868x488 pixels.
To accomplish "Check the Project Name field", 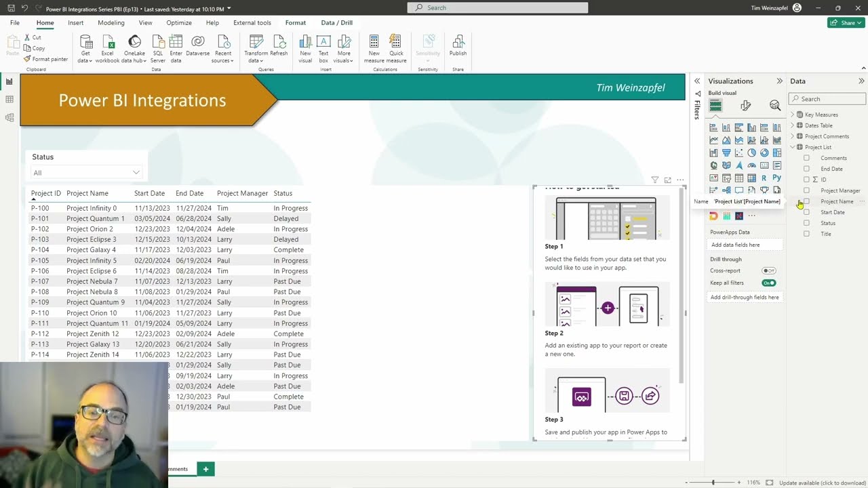I will pyautogui.click(x=806, y=201).
